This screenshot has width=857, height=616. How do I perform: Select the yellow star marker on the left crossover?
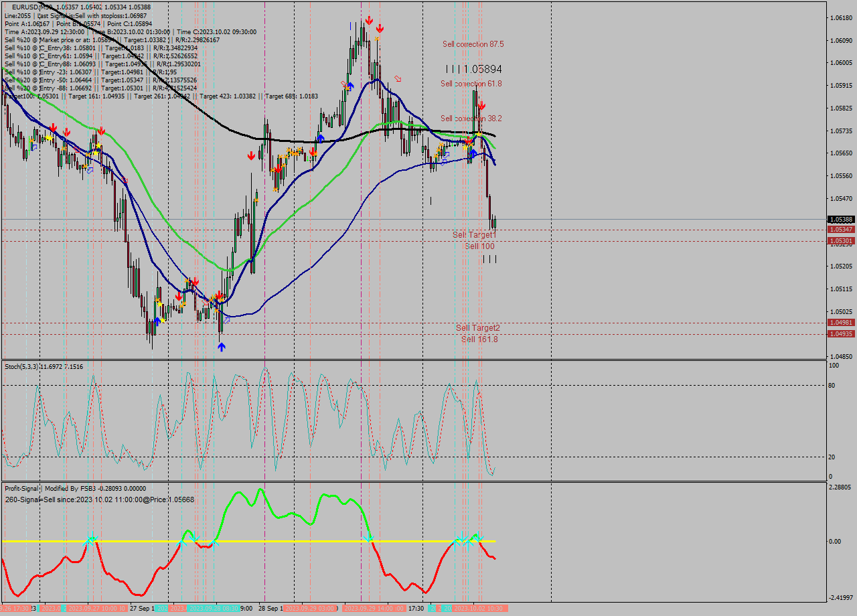49,138
